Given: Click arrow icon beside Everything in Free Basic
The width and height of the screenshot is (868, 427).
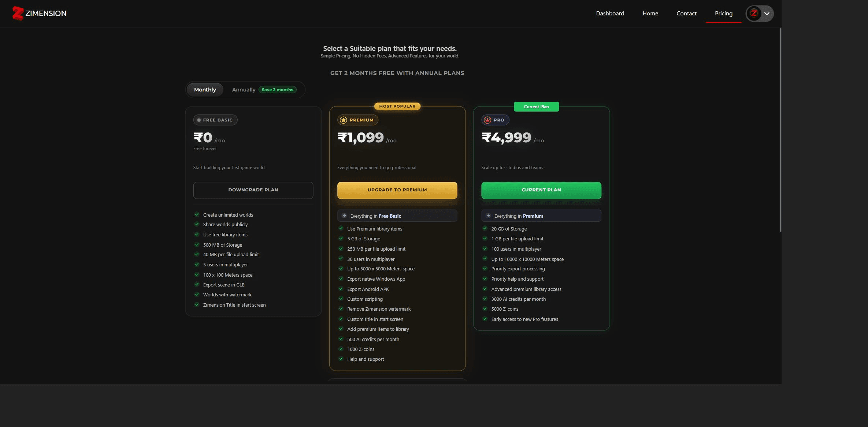Looking at the screenshot, I should [x=344, y=216].
